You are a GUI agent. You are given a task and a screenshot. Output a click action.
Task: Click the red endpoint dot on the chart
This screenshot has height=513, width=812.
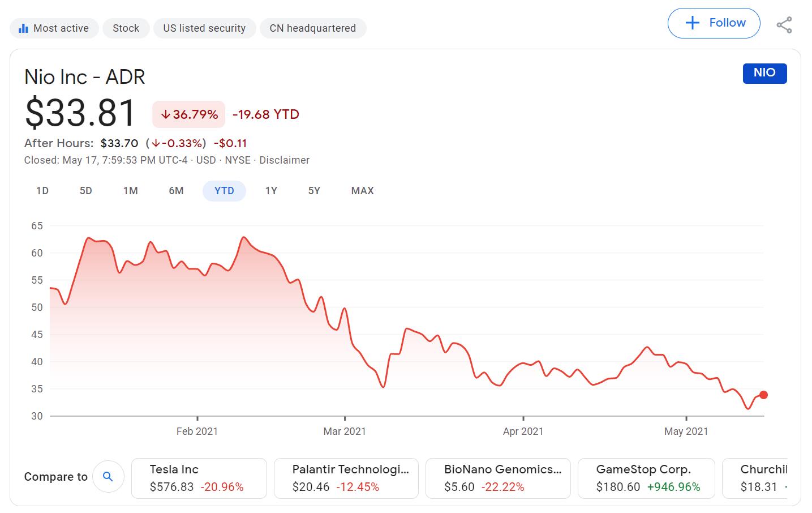(x=763, y=394)
